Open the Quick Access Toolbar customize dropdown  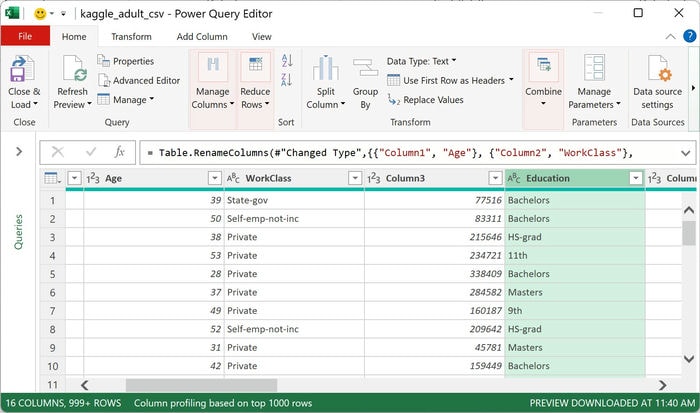click(x=64, y=14)
